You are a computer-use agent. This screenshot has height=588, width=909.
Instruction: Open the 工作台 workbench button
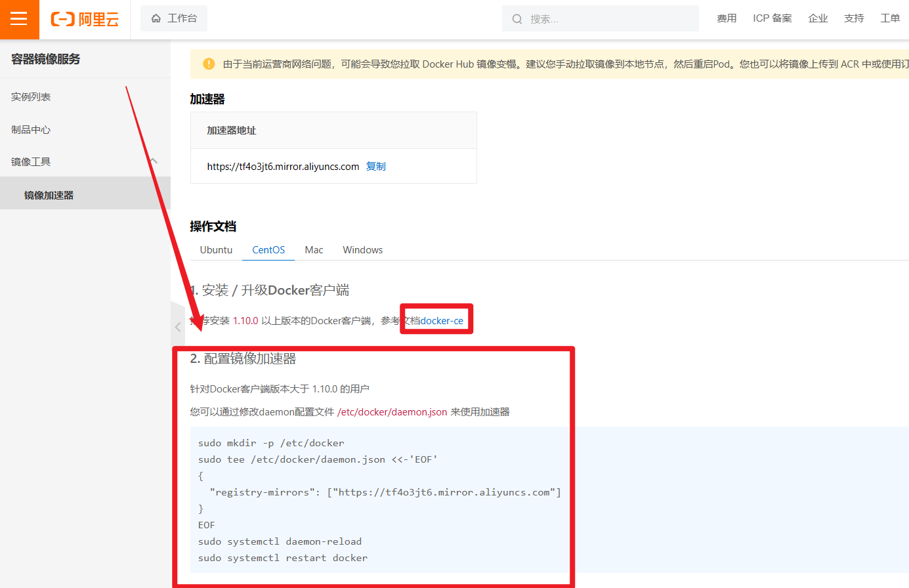[174, 18]
